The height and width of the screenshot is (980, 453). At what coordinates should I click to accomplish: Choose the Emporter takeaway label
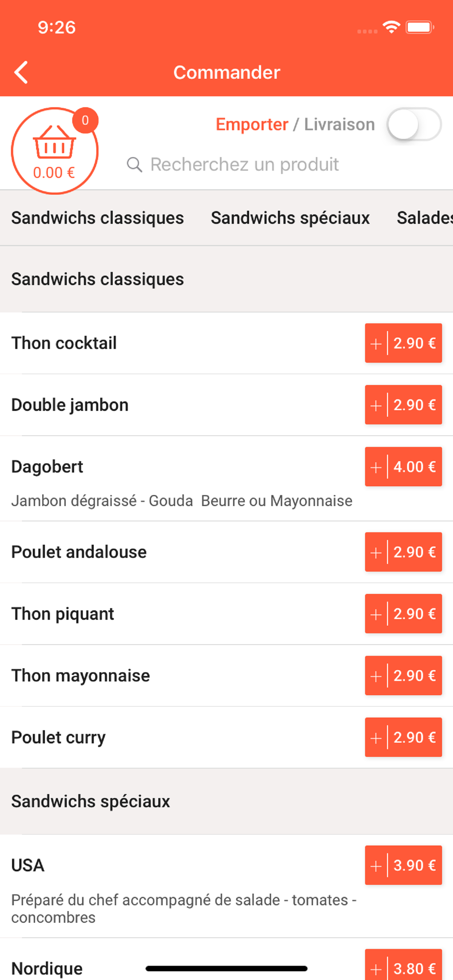[x=252, y=124]
